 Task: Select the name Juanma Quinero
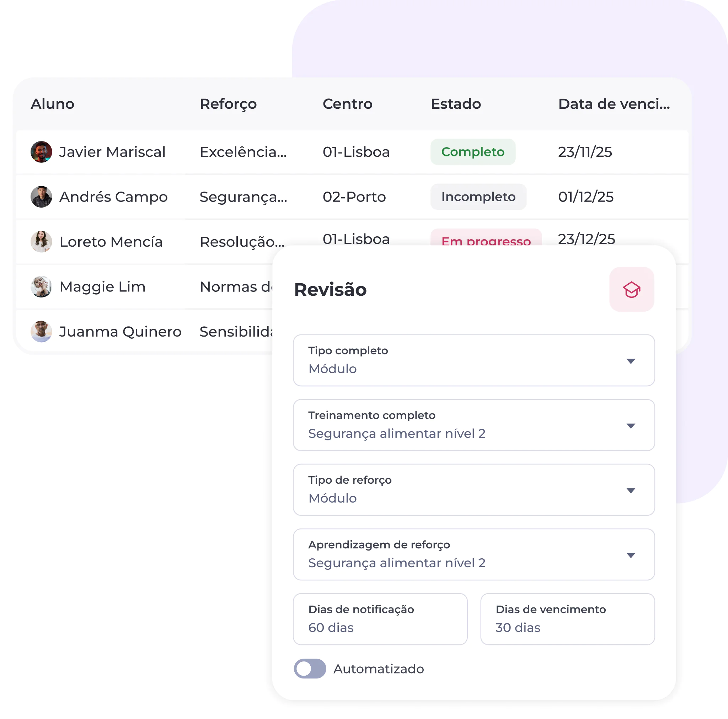click(120, 332)
